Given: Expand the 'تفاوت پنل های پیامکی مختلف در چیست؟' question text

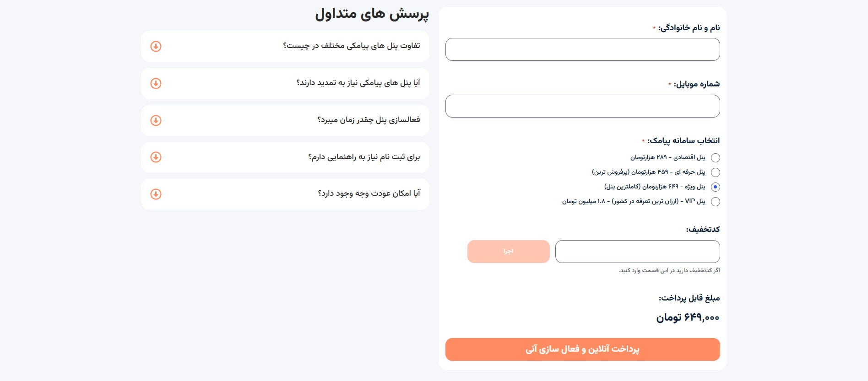Looking at the screenshot, I should point(351,46).
